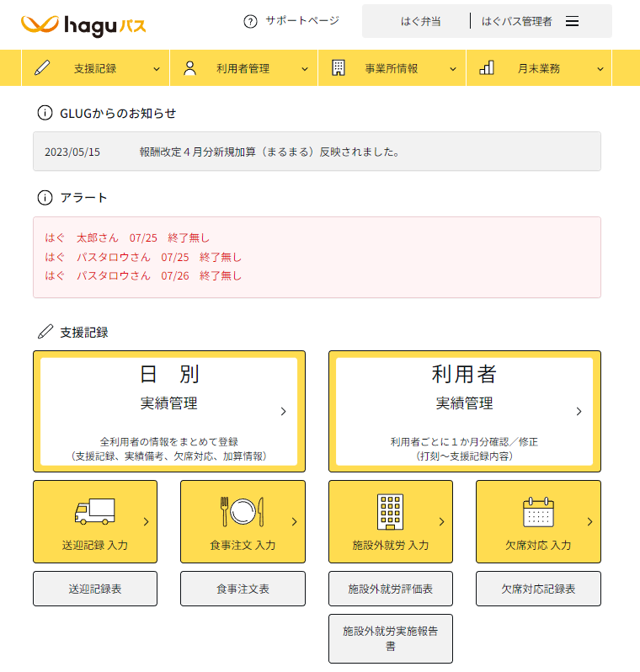
Task: Open 日別 実績管理 card
Action: (x=168, y=411)
